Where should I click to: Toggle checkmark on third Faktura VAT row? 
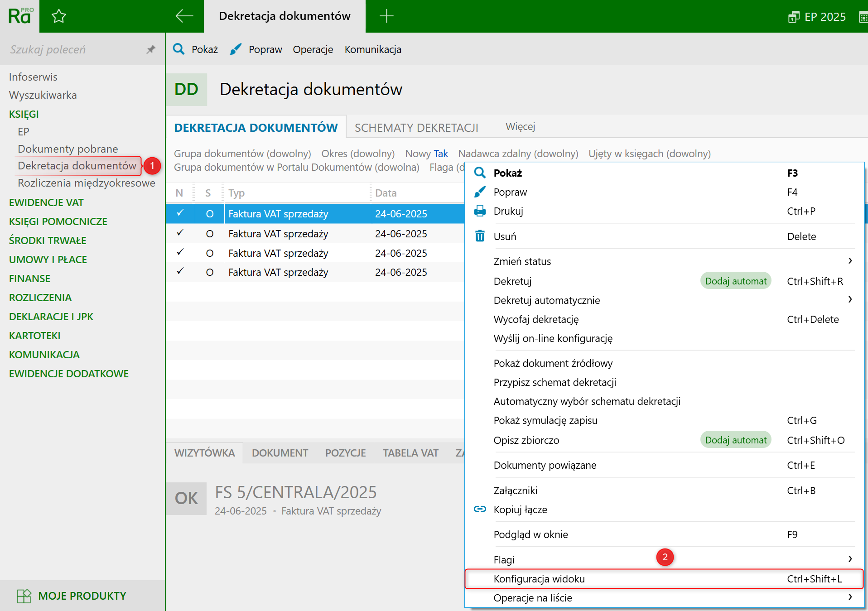coord(180,253)
